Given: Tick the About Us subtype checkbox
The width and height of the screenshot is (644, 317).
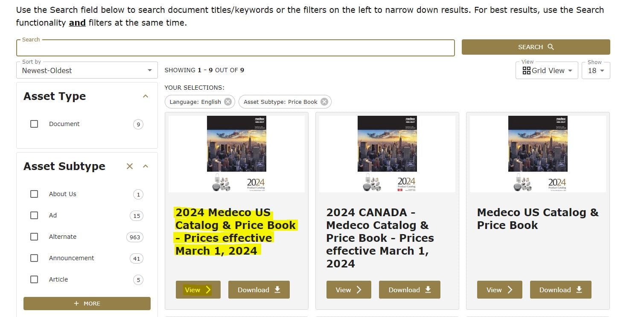Looking at the screenshot, I should click(x=34, y=194).
